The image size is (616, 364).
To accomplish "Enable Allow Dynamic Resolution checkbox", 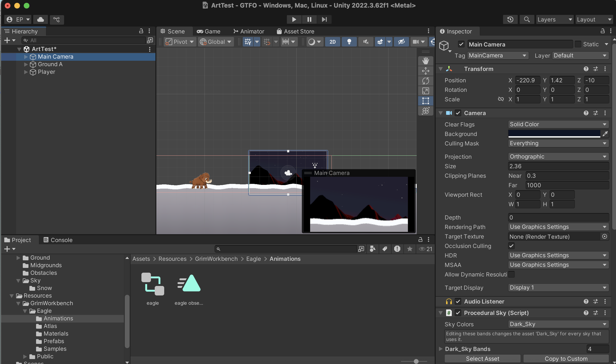I will pos(511,274).
